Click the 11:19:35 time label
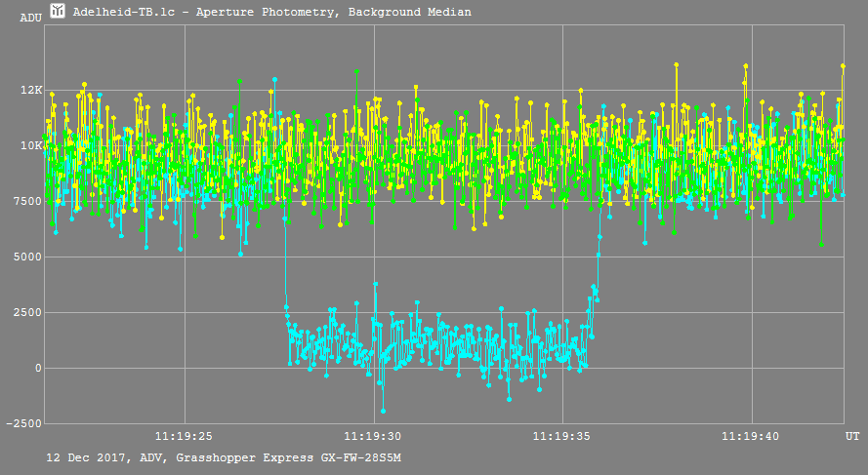 click(x=561, y=436)
